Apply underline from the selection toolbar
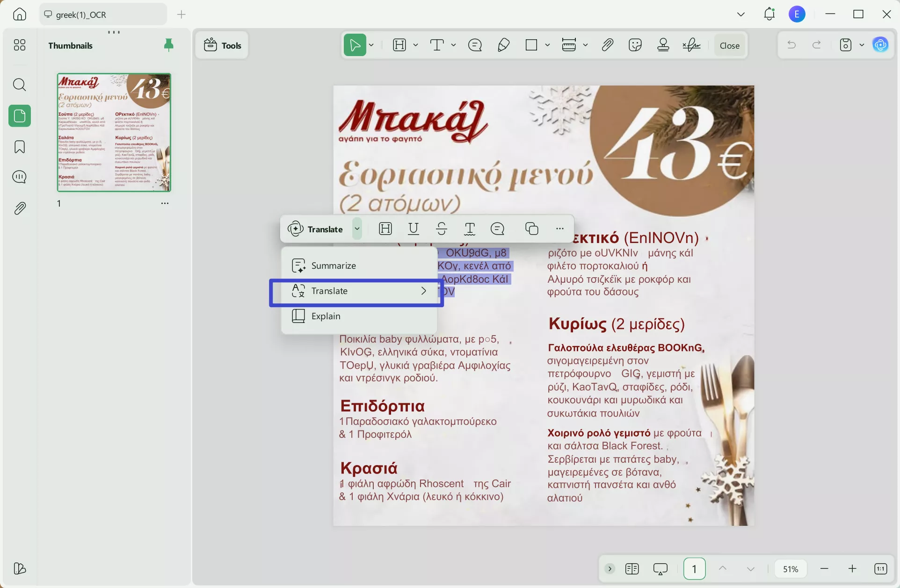 pyautogui.click(x=414, y=229)
